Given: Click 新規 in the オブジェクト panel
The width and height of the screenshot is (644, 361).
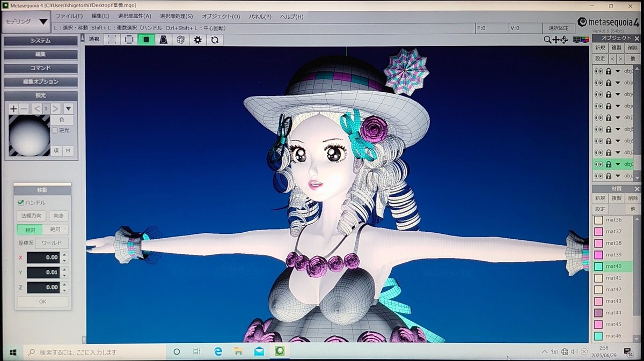Looking at the screenshot, I should [600, 48].
